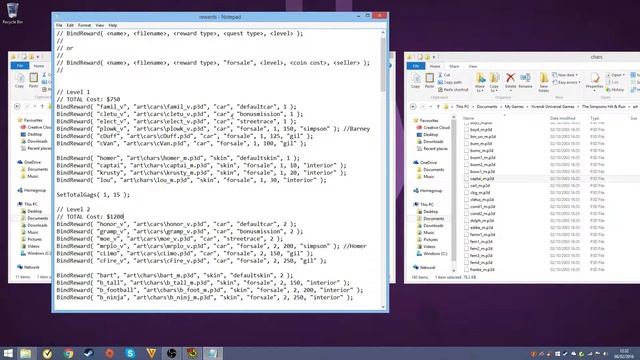
Task: Click the Windows Start button
Action: pos(8,353)
